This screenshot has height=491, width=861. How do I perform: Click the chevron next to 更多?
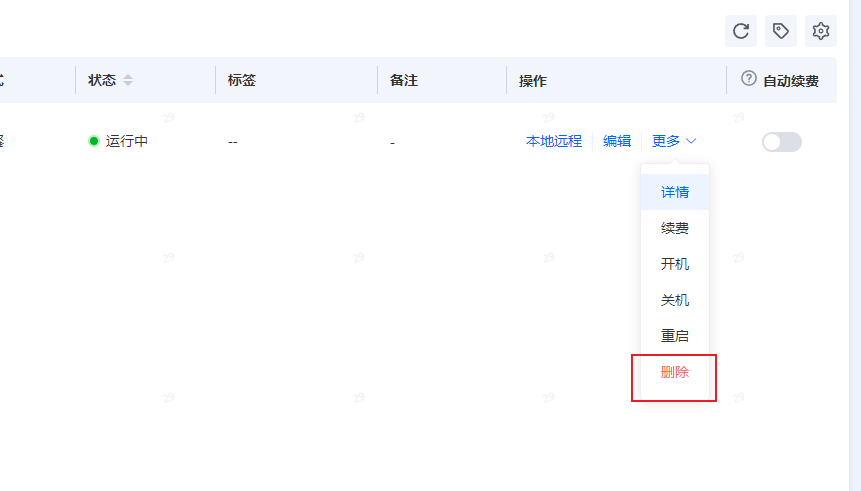click(691, 141)
